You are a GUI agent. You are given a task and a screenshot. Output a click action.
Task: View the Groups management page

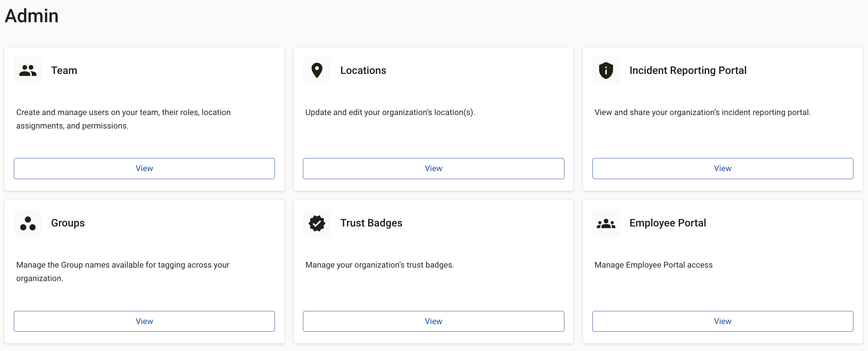144,321
